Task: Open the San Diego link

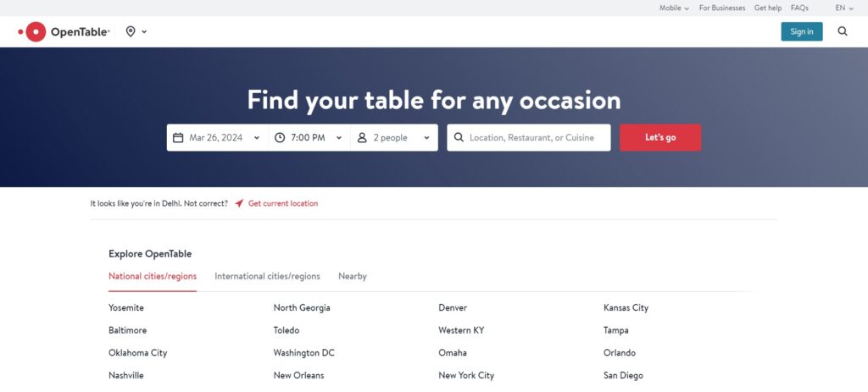Action: coord(623,375)
